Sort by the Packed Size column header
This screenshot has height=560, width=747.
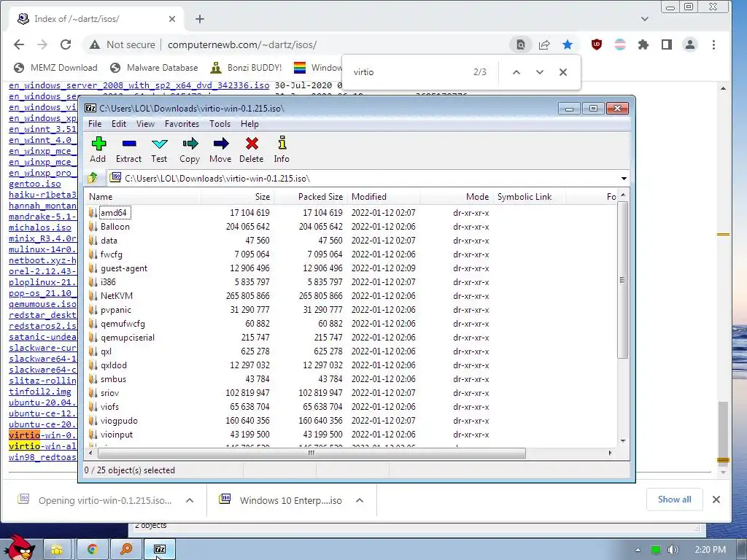pyautogui.click(x=311, y=197)
